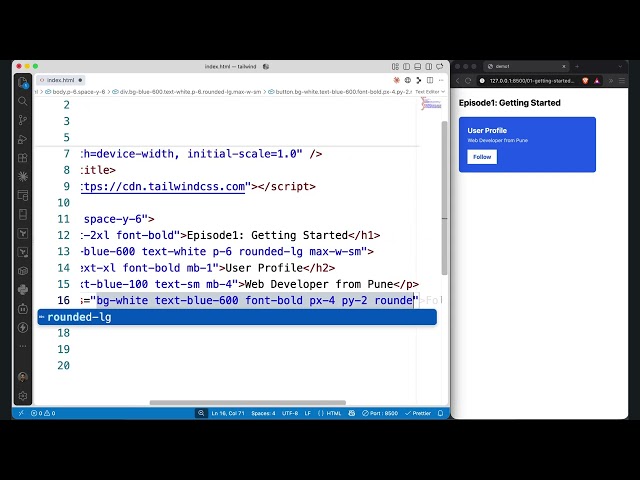Click the copilot icon beside window title
Image resolution: width=640 pixels, height=480 pixels.
point(266,67)
